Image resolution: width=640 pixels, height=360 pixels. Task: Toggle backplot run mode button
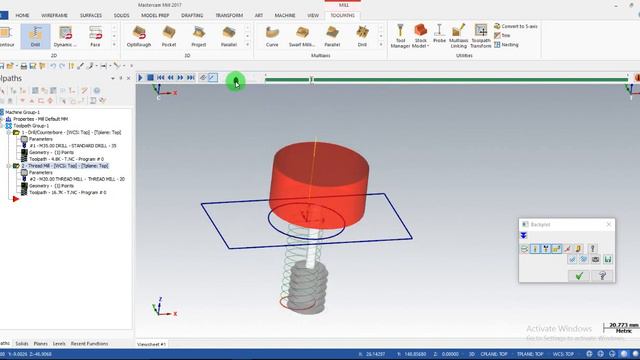click(213, 78)
